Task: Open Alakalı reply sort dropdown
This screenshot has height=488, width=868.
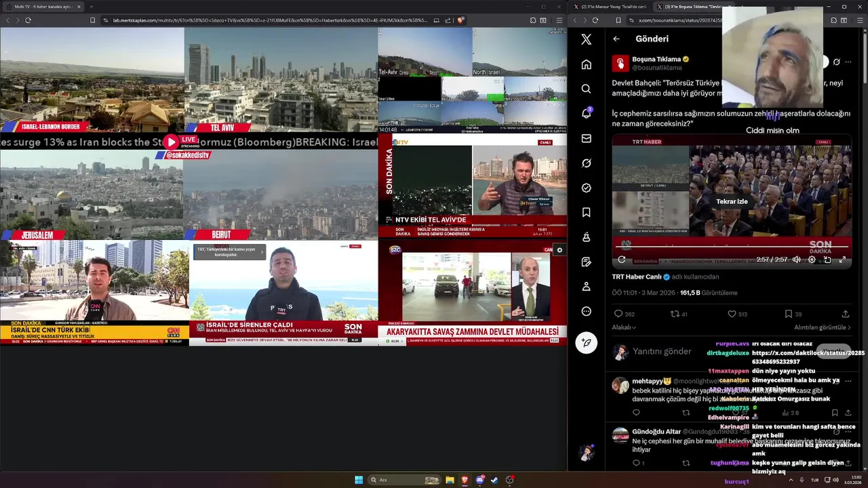Action: (624, 327)
